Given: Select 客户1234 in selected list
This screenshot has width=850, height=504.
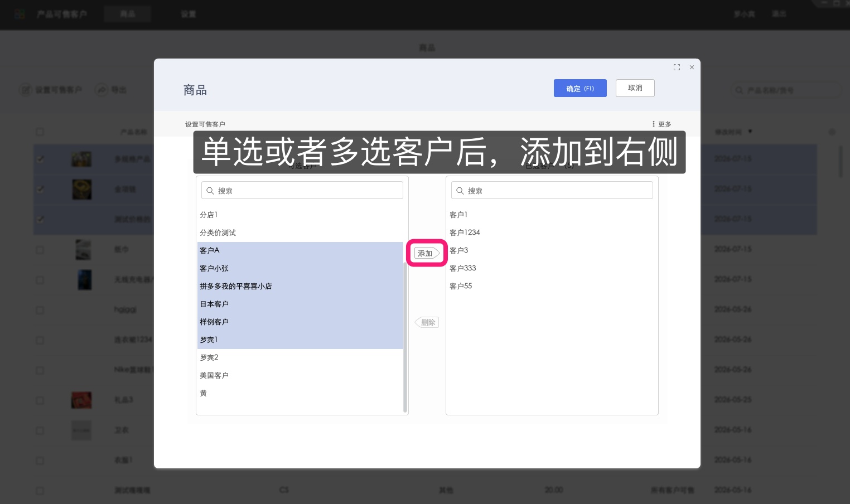Looking at the screenshot, I should coord(552,232).
